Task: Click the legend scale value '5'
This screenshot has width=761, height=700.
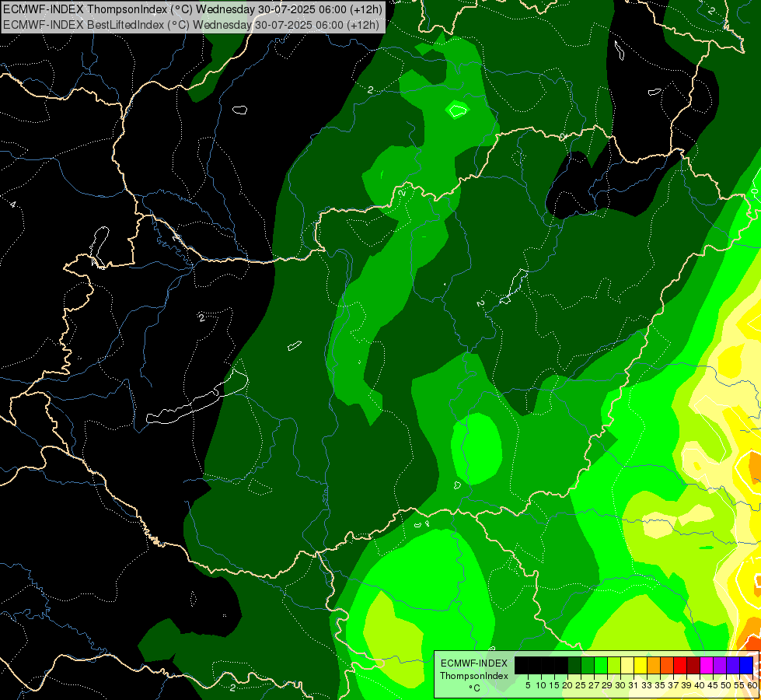Action: [528, 685]
